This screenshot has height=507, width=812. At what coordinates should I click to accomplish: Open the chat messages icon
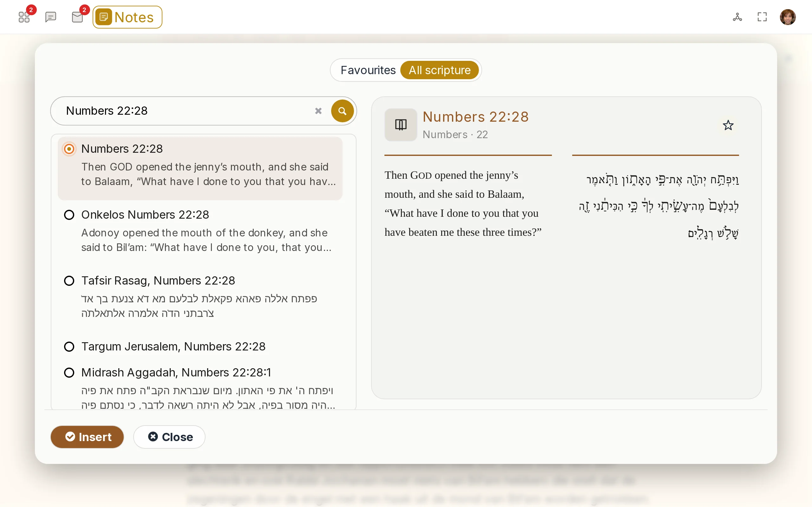51,17
